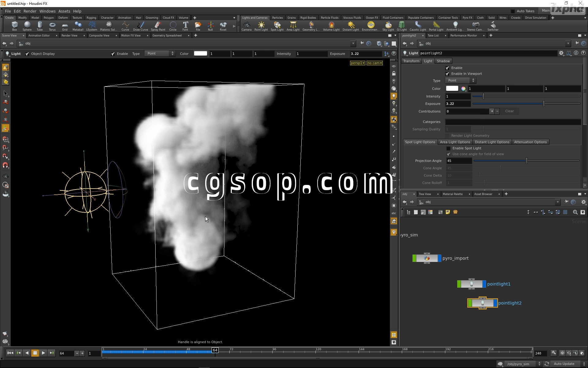Viewport: 588px width, 368px height.
Task: Enable the Spot Light checkbox
Action: point(449,148)
